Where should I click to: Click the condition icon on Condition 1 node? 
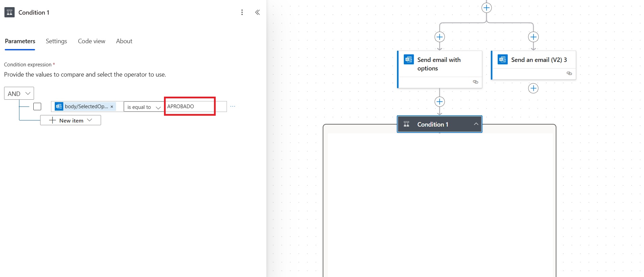407,124
